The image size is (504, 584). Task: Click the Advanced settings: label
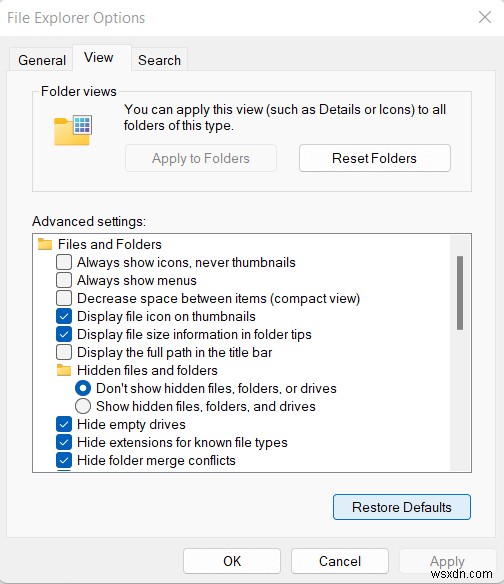(x=89, y=221)
